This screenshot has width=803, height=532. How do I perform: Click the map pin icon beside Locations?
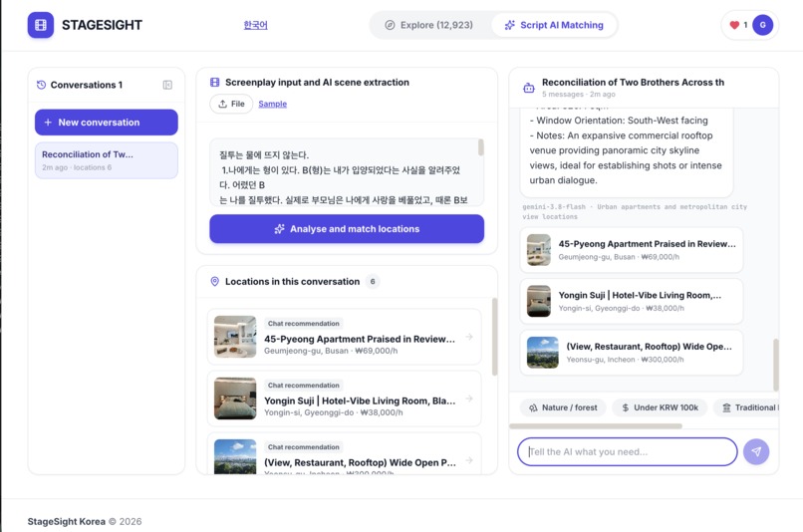pyautogui.click(x=214, y=282)
